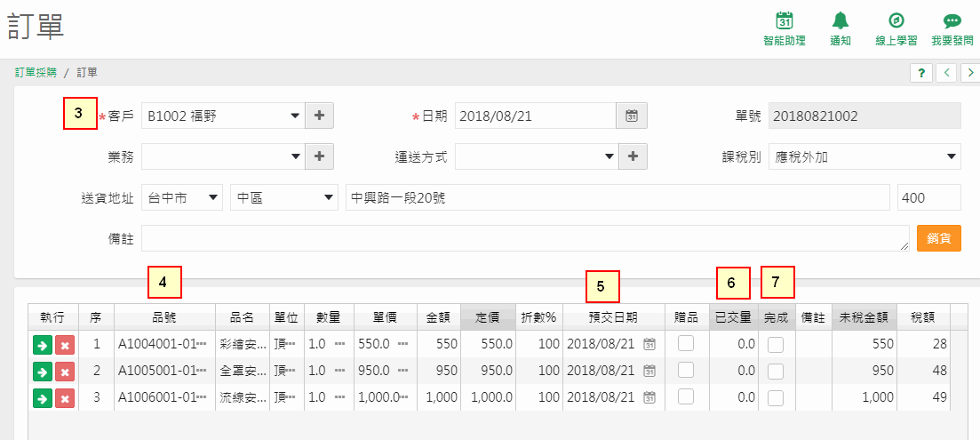Click the postal code field 400
The height and width of the screenshot is (440, 980).
pos(929,197)
